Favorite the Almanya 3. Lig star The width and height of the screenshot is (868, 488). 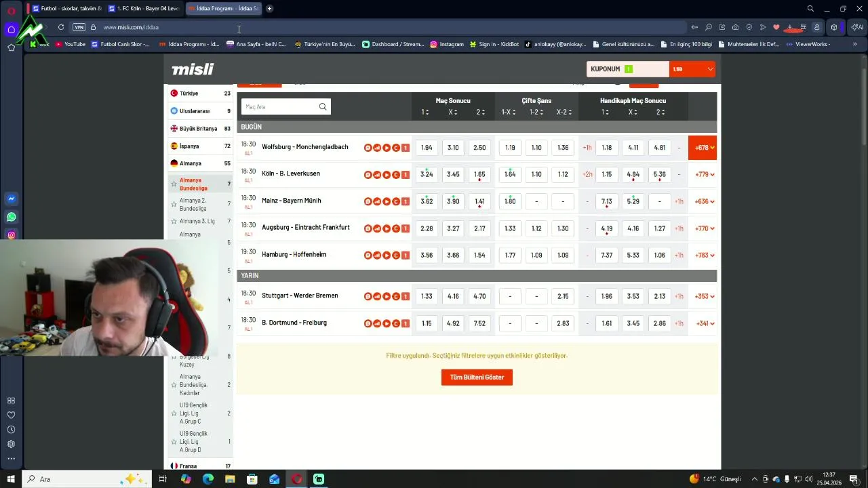tap(174, 222)
